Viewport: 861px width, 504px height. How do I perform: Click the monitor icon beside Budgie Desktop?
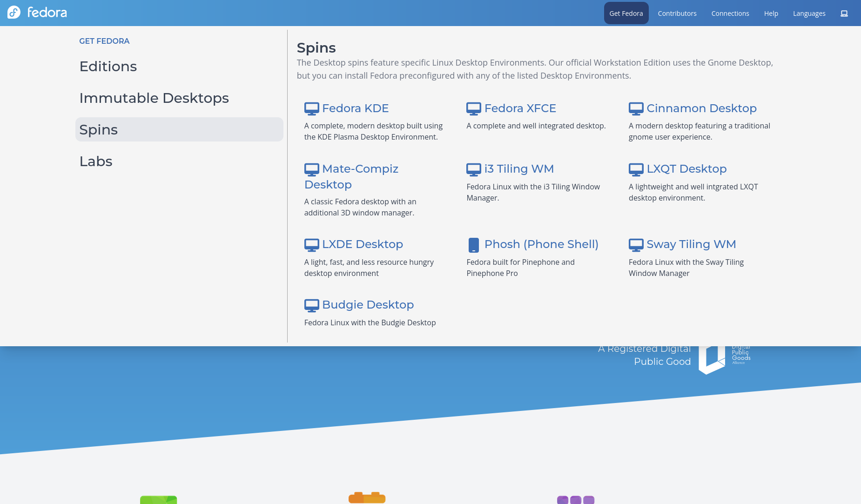(x=312, y=305)
